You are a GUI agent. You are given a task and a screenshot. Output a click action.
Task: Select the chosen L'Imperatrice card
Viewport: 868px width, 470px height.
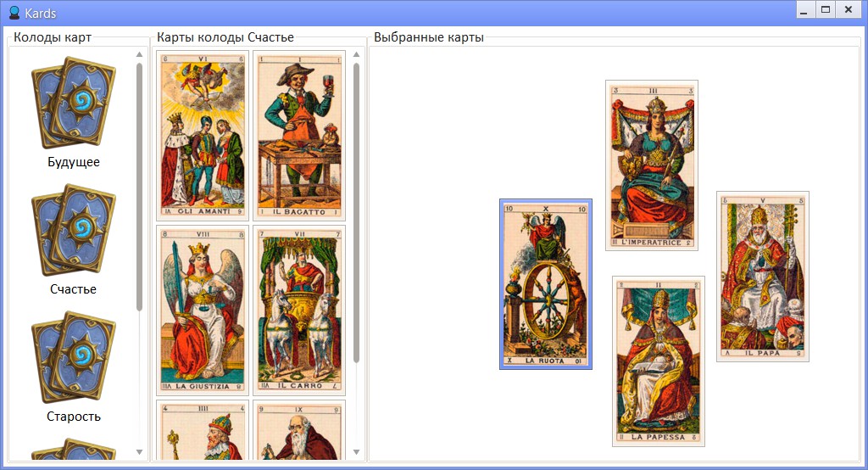click(652, 165)
